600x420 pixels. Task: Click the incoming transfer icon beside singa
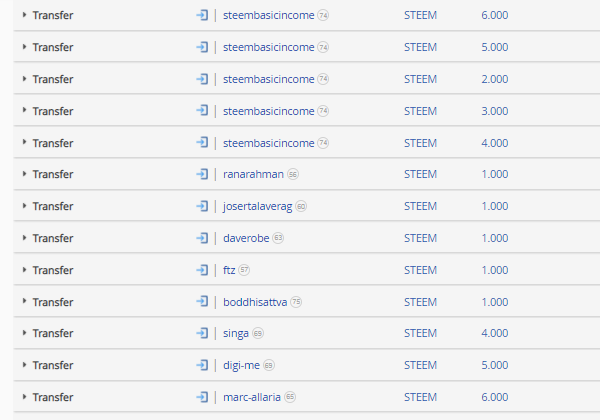click(x=202, y=333)
